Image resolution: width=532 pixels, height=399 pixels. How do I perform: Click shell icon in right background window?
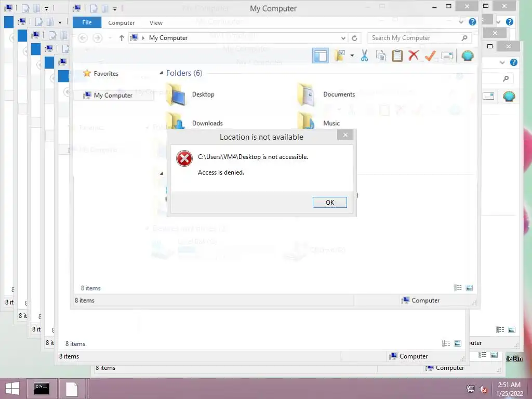click(509, 96)
